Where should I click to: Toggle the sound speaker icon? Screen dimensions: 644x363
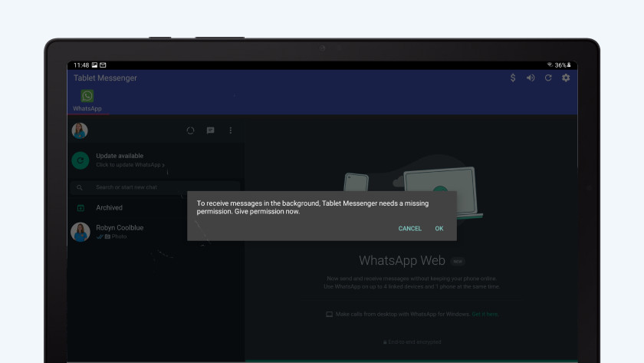point(531,78)
